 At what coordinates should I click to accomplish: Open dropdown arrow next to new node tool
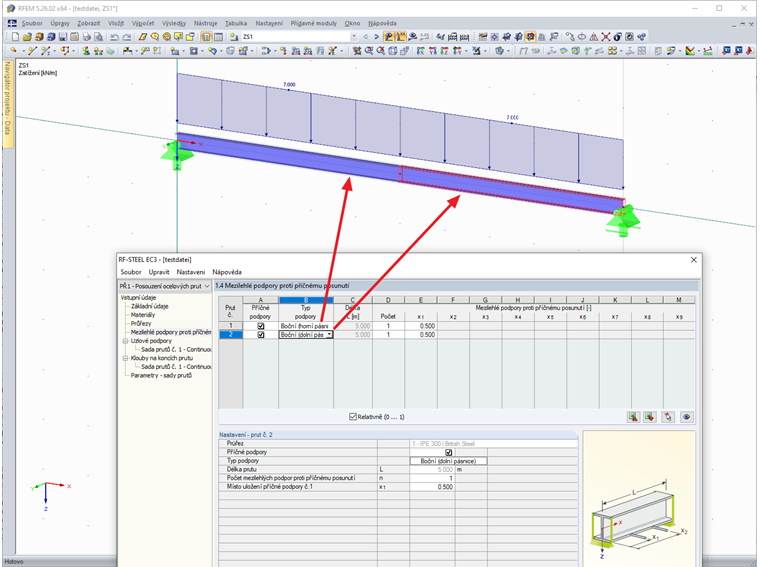[24, 51]
